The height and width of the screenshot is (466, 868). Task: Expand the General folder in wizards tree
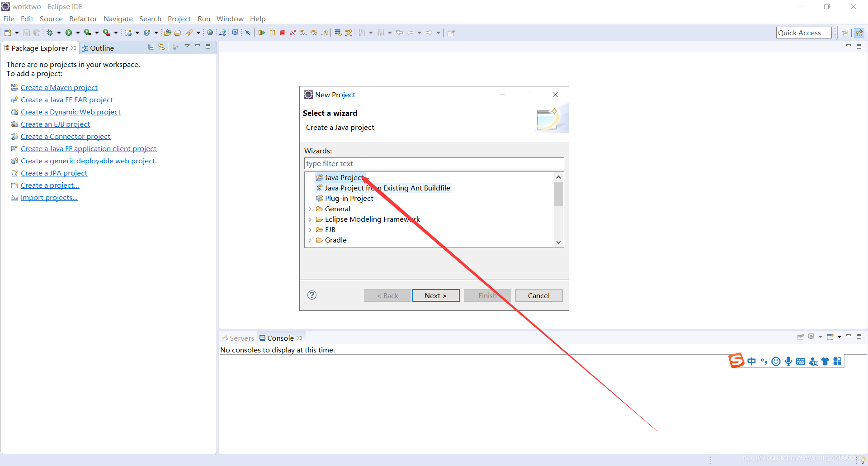pyautogui.click(x=310, y=209)
